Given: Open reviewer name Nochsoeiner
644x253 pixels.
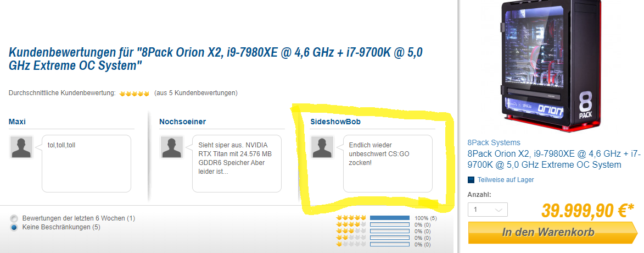Looking at the screenshot, I should [182, 122].
